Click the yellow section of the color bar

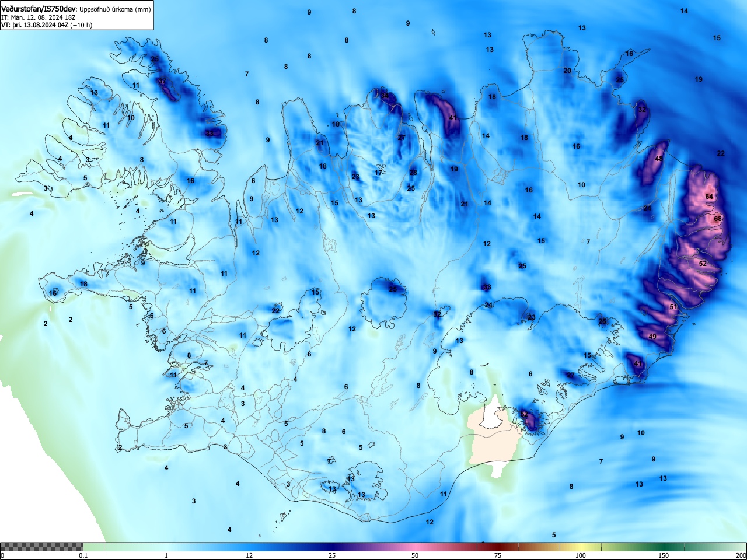click(x=581, y=547)
